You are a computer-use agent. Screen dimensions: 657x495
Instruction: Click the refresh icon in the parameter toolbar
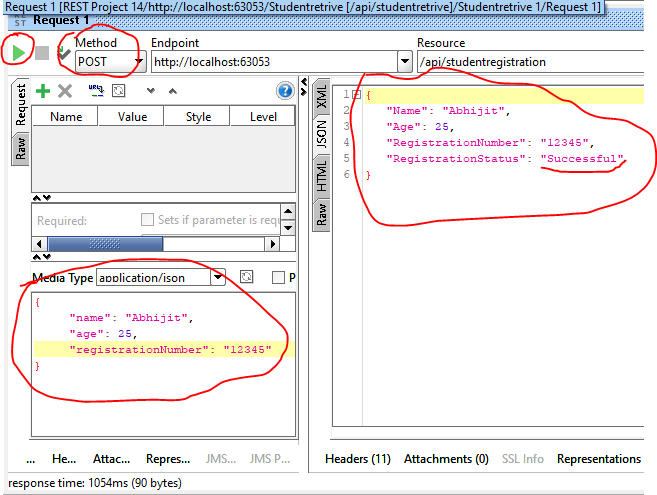pyautogui.click(x=119, y=91)
